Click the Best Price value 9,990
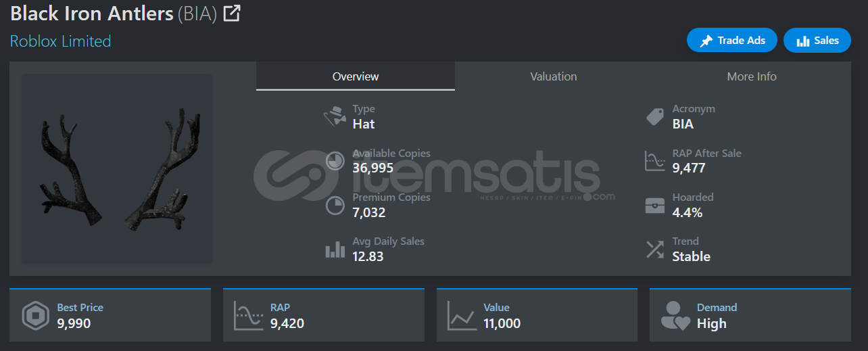 [74, 323]
